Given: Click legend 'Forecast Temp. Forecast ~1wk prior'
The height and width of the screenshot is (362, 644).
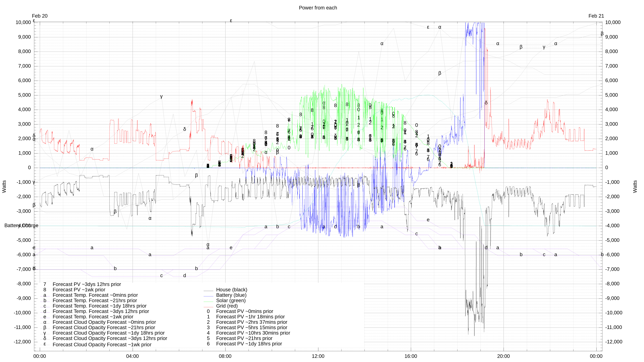Looking at the screenshot, I should (93, 317).
